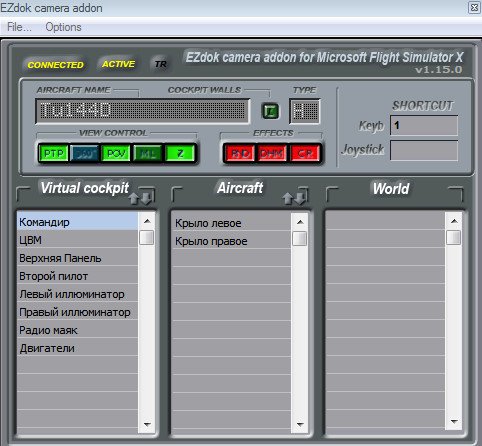Toggle the Z view control button
Viewport: 482px width, 446px height.
click(180, 153)
